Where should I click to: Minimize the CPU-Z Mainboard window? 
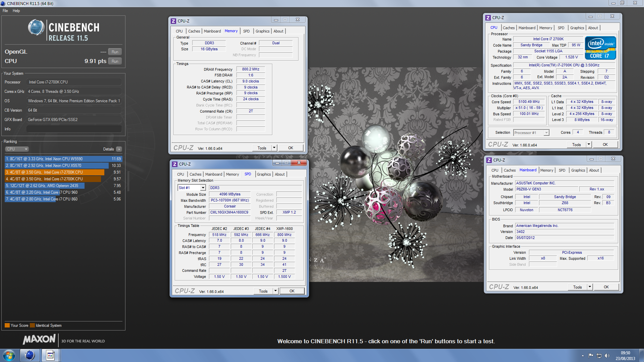tap(591, 159)
